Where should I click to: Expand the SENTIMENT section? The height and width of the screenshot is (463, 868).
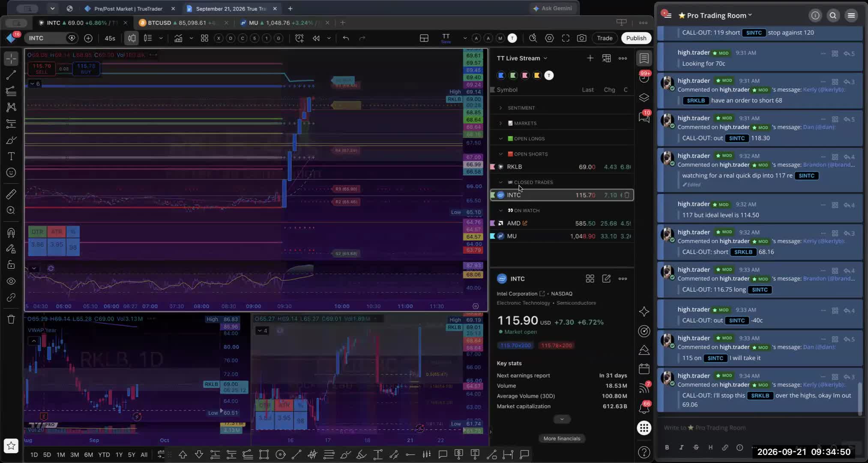[x=500, y=108]
